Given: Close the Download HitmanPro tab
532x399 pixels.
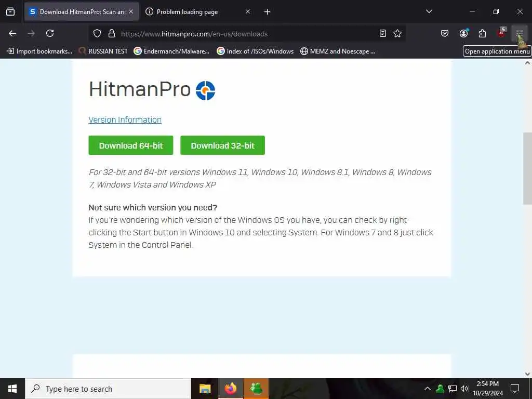Looking at the screenshot, I should [x=131, y=11].
